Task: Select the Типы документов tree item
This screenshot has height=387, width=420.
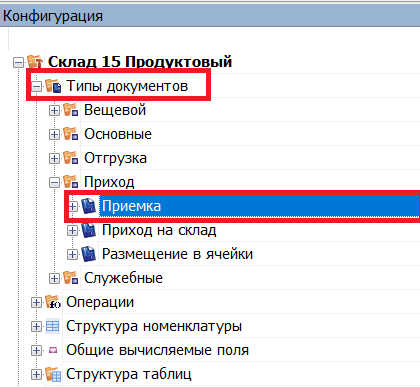Action: pos(127,86)
